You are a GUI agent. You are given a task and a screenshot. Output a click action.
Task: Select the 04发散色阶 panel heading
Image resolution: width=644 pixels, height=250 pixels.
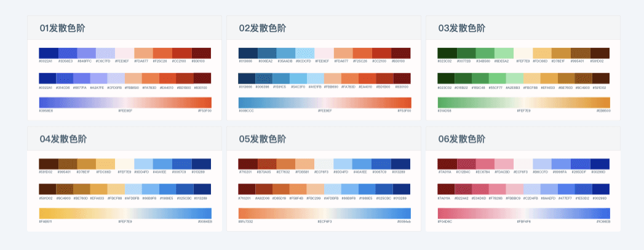[63, 139]
